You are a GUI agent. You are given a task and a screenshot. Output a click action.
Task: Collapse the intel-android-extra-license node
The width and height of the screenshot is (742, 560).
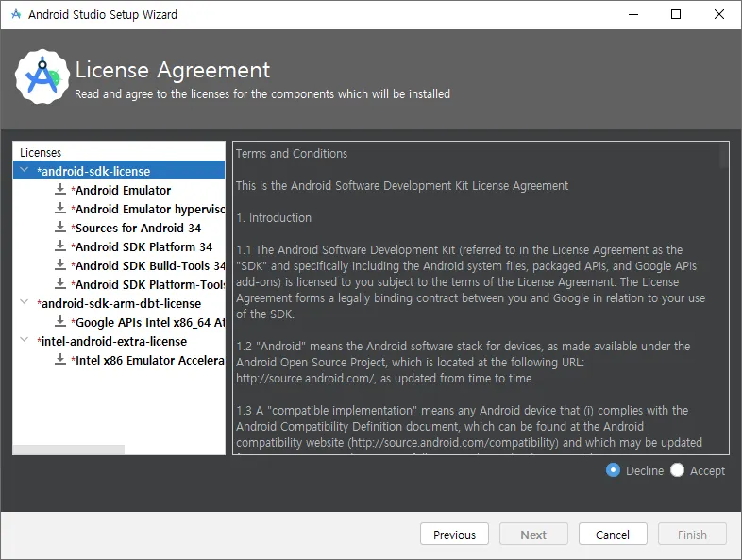25,341
